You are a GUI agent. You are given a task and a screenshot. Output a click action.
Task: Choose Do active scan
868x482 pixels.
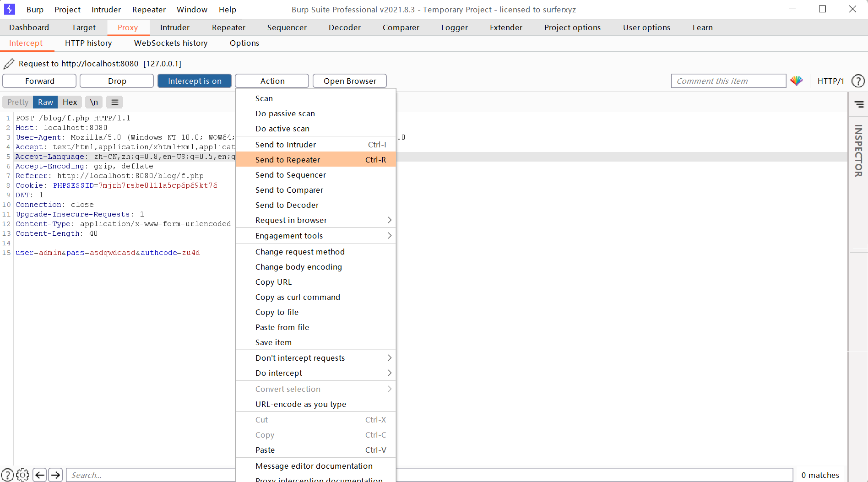coord(316,129)
